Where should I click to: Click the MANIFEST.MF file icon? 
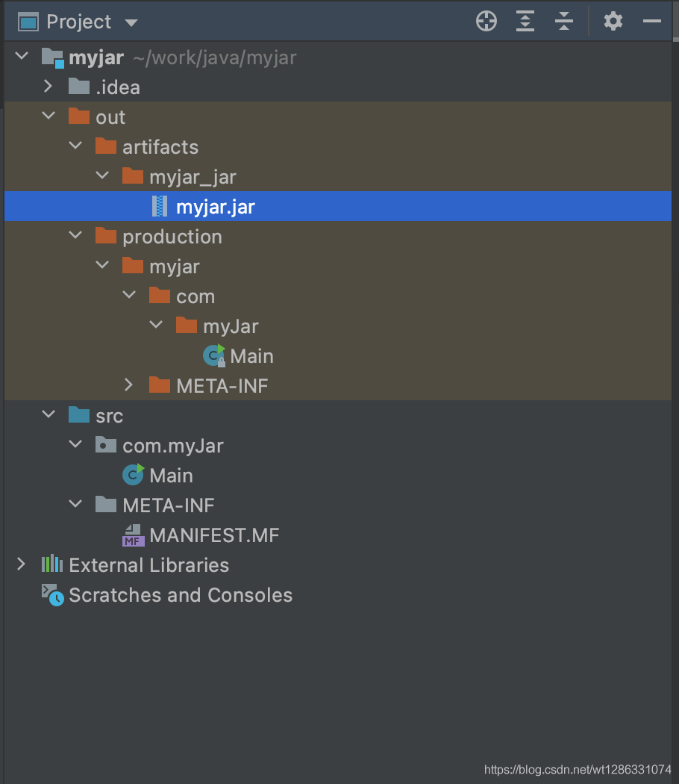(133, 535)
